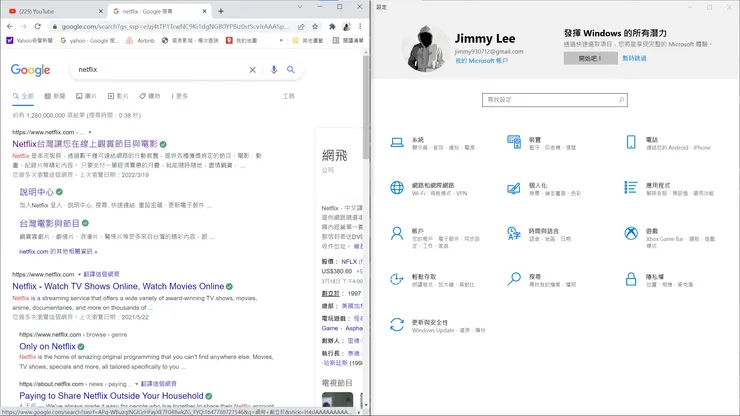Open the Apps (應用程式) list icon

pyautogui.click(x=631, y=187)
